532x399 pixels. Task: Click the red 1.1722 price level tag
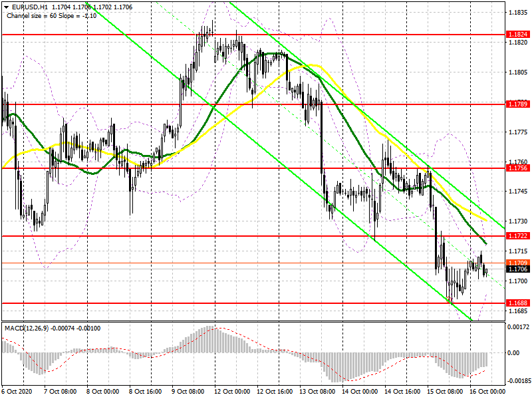(517, 235)
